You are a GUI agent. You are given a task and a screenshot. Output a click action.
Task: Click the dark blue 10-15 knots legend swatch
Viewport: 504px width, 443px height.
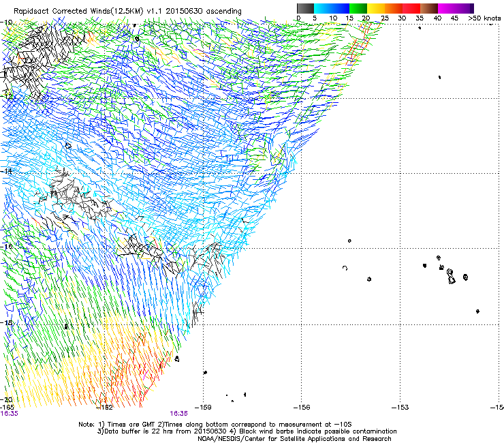coord(341,8)
